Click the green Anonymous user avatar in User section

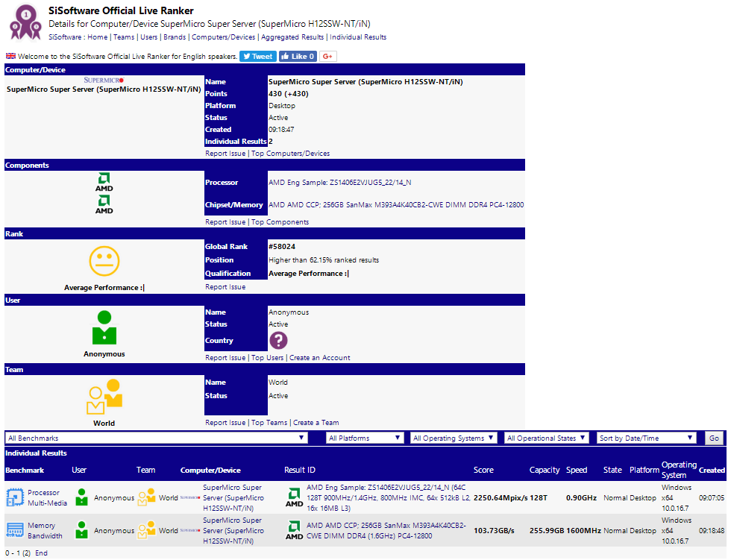104,328
